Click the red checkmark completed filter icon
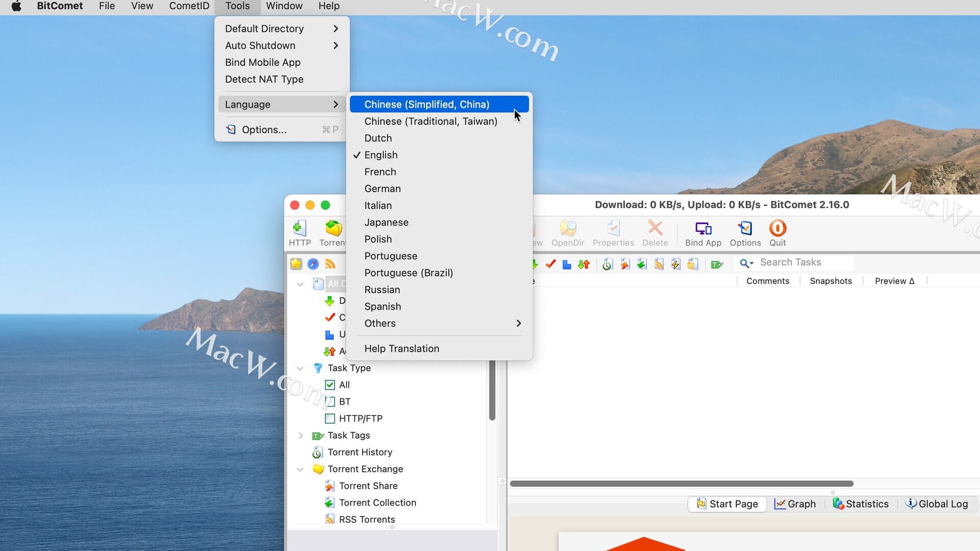 (x=550, y=264)
